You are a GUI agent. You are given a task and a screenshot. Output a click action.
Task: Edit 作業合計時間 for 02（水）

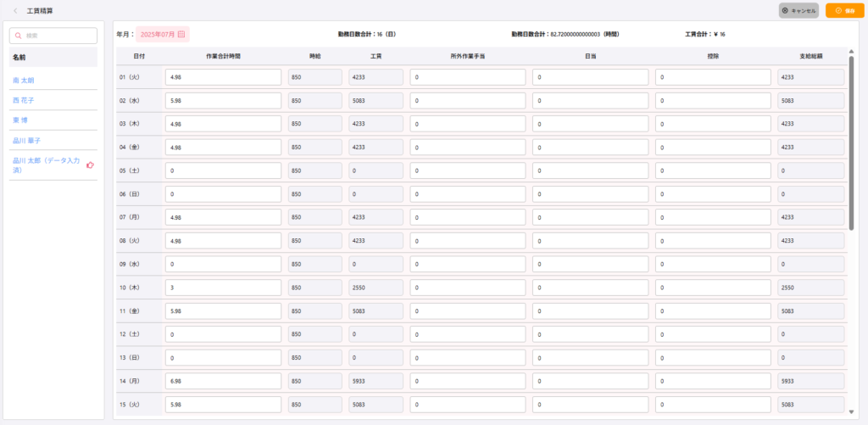(x=223, y=100)
